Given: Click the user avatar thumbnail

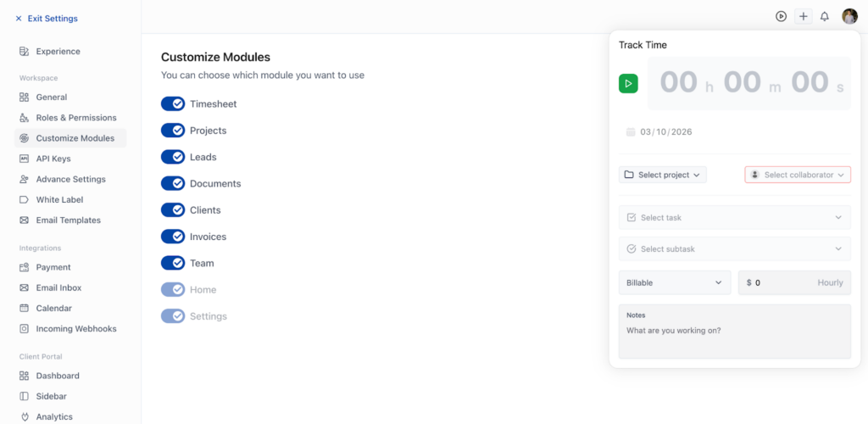Looking at the screenshot, I should (849, 16).
